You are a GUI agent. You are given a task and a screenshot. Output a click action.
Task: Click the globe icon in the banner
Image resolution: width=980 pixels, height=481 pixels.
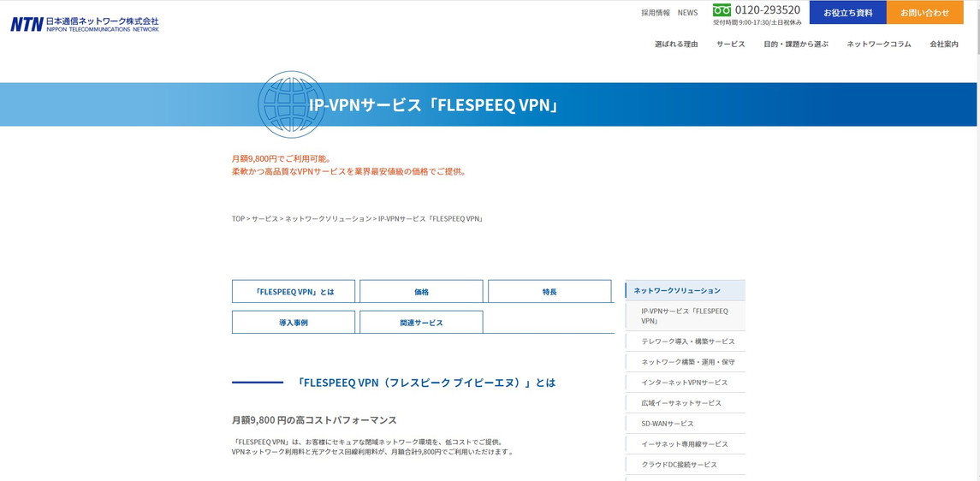(291, 104)
